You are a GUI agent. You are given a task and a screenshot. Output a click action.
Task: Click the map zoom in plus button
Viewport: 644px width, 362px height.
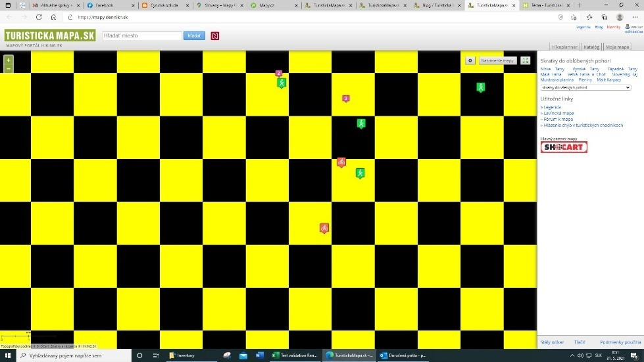pyautogui.click(x=9, y=60)
